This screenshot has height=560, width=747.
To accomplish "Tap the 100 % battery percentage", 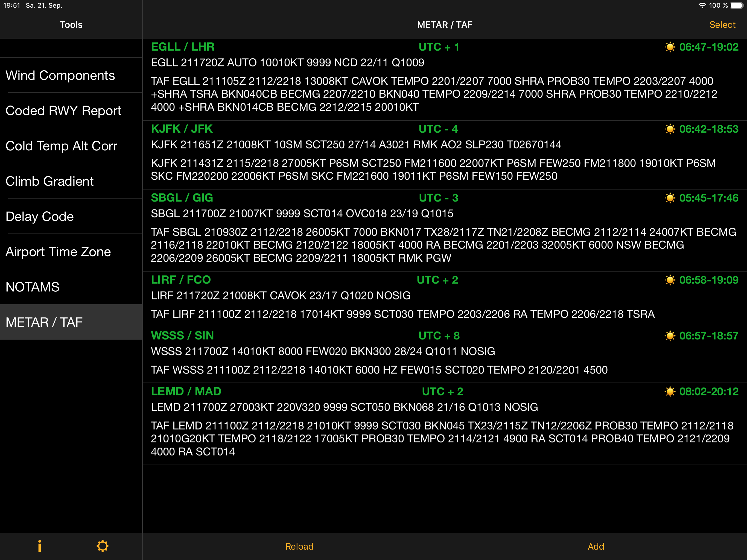I will tap(718, 5).
